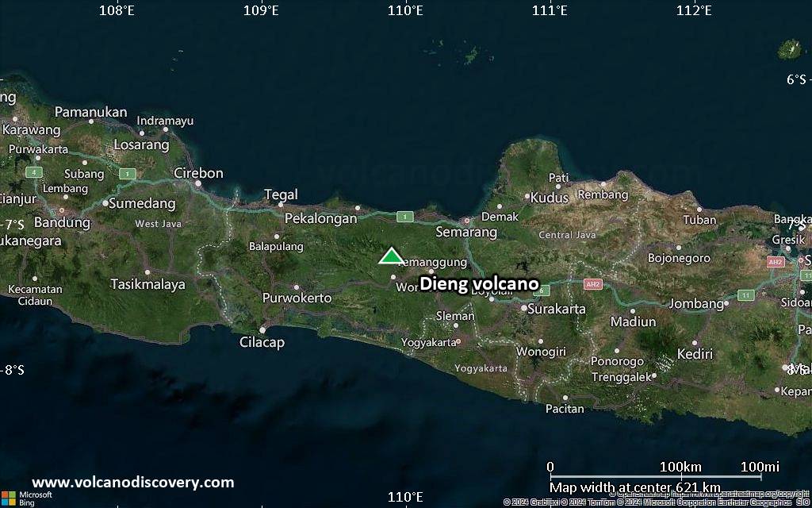
Task: Click the AH2 route shield near Surakarta
Action: pyautogui.click(x=592, y=284)
